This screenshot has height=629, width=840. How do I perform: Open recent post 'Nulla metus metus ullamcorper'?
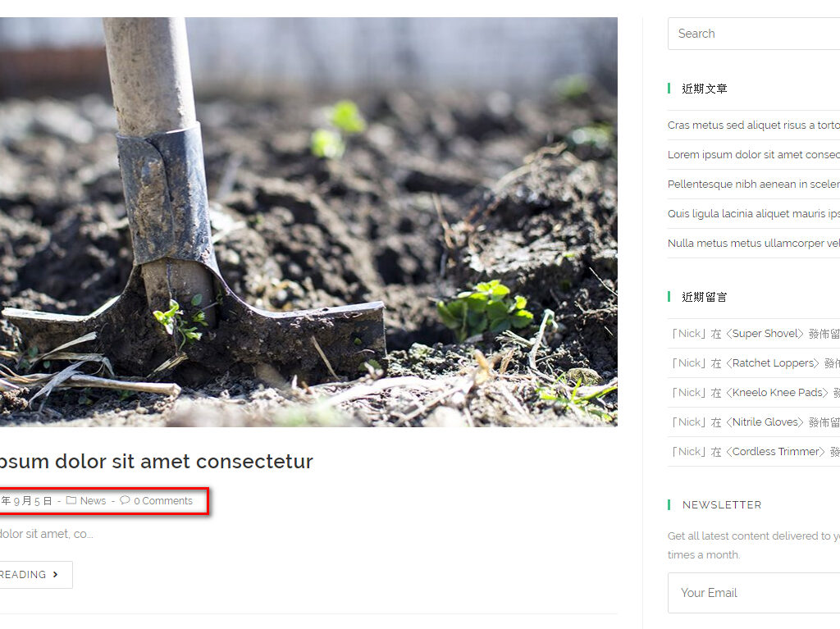pyautogui.click(x=754, y=243)
